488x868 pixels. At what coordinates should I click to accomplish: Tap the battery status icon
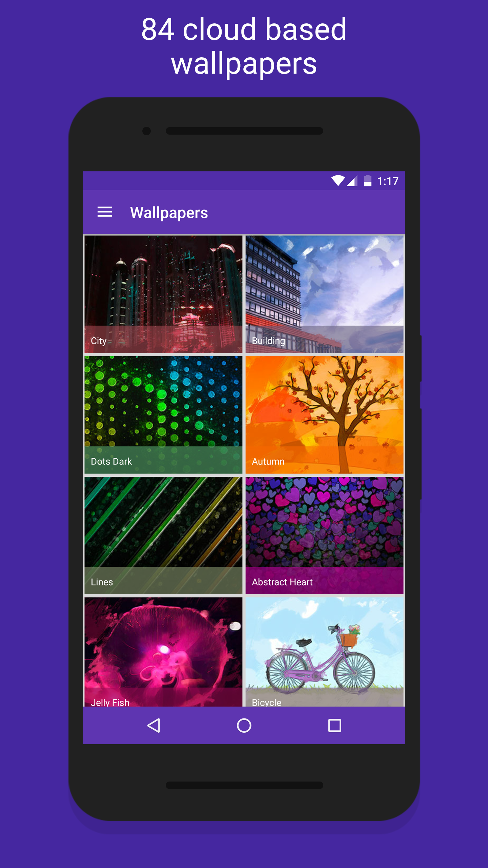[x=368, y=181]
